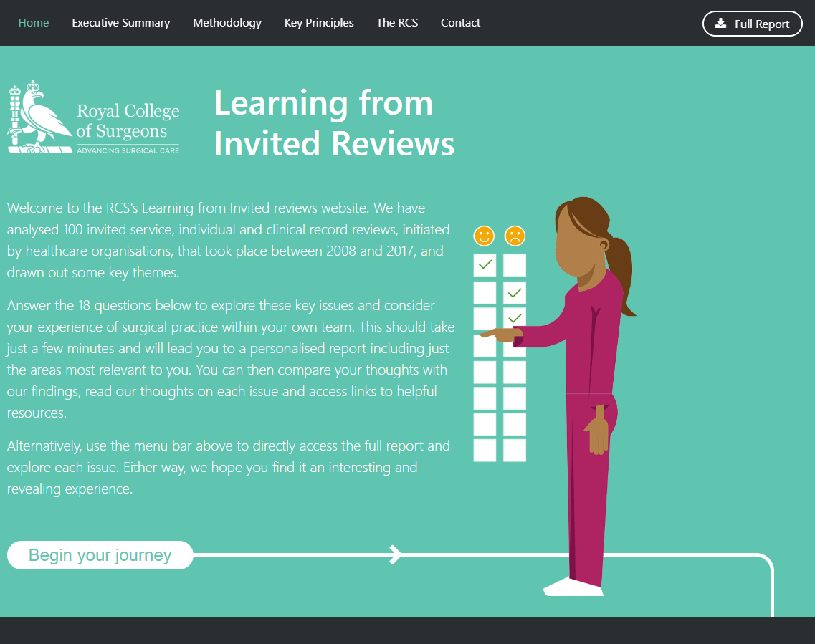The image size is (815, 644).
Task: Click the checked box under happy face
Action: (485, 265)
